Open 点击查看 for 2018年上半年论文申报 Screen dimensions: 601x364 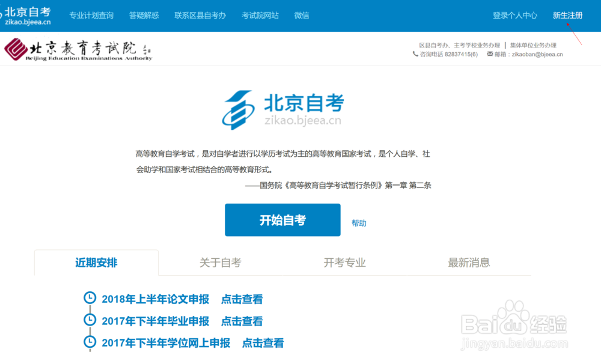click(x=242, y=299)
